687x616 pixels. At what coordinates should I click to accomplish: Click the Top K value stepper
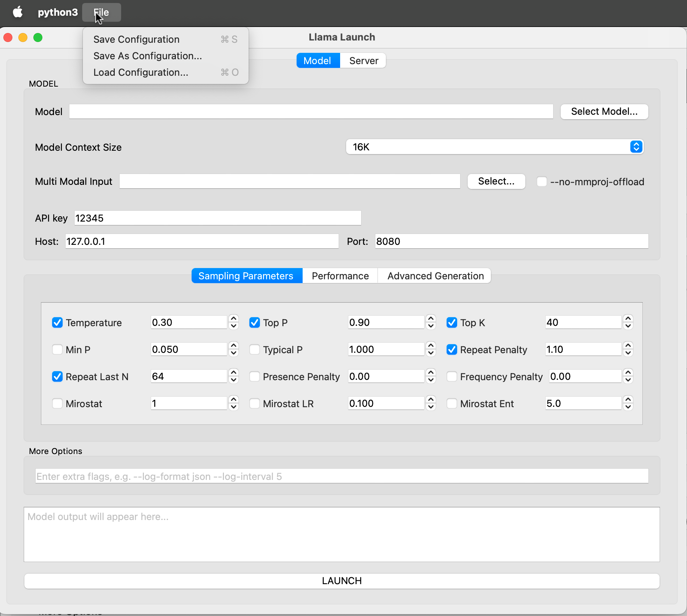[x=628, y=322]
